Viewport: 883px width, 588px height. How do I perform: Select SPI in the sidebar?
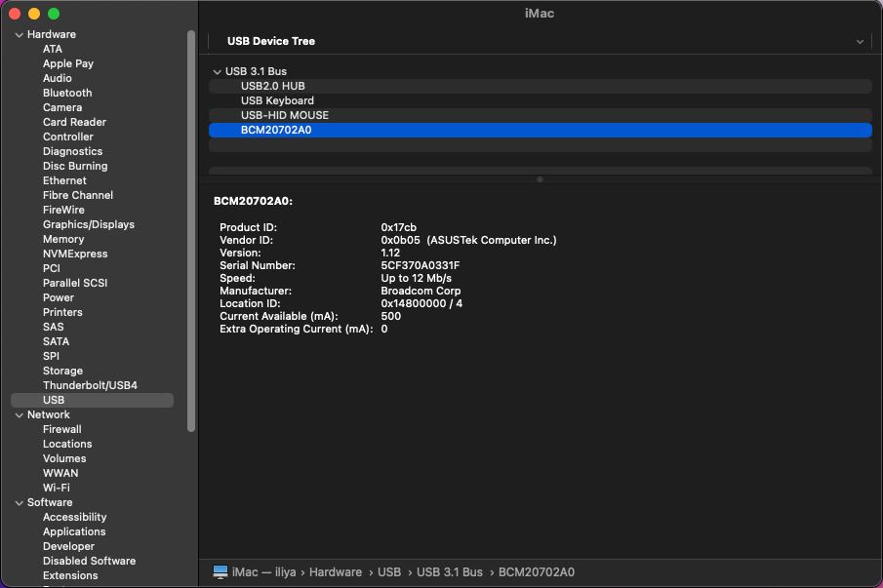51,356
